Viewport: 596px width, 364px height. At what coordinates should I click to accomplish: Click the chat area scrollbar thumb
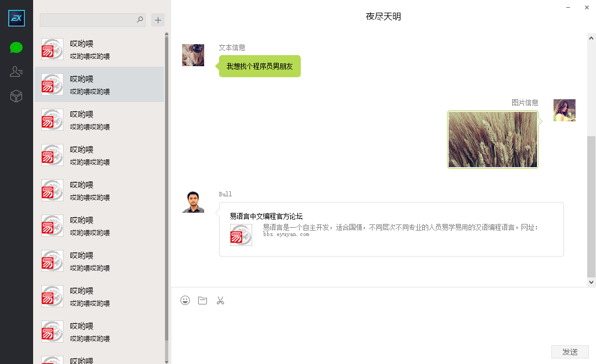[591, 206]
